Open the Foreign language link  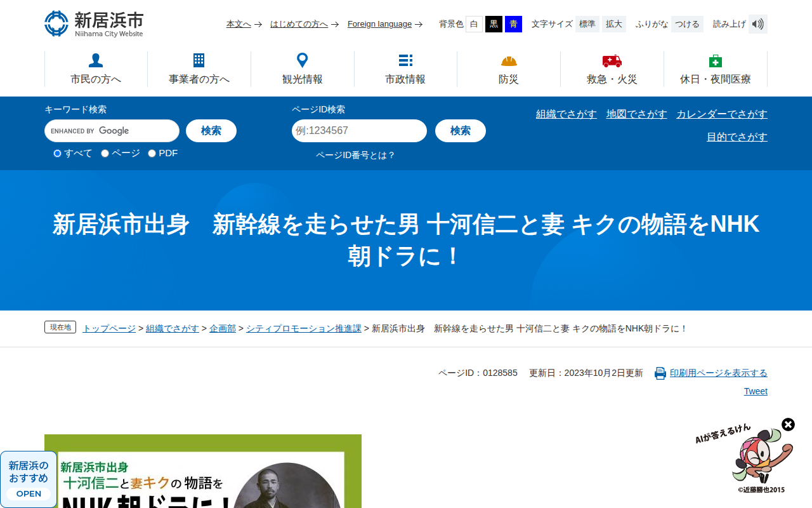click(x=380, y=24)
